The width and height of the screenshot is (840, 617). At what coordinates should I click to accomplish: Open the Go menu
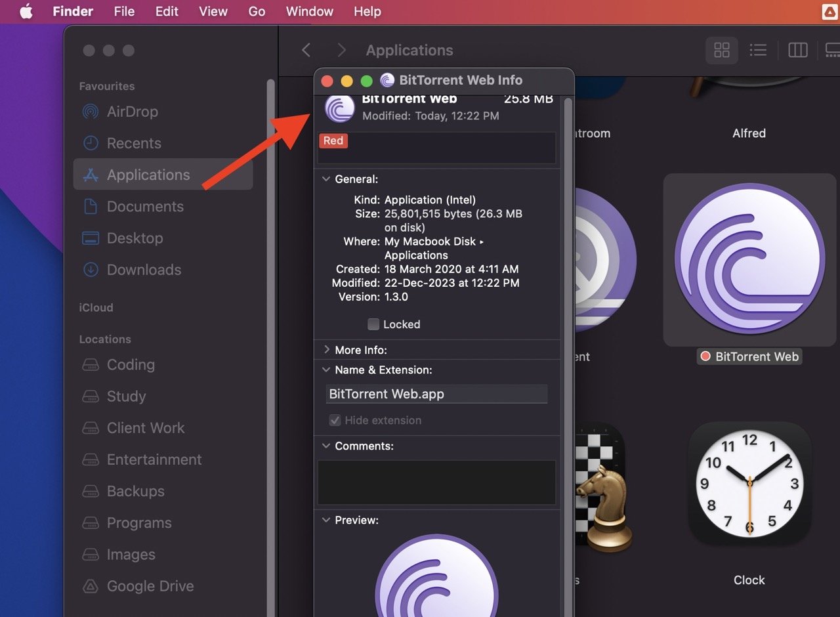(257, 12)
